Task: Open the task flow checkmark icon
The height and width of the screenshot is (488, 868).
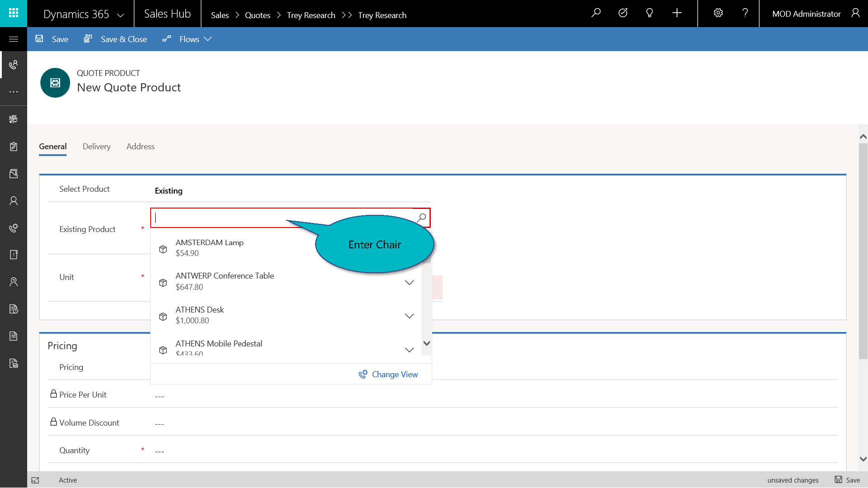Action: pos(623,13)
